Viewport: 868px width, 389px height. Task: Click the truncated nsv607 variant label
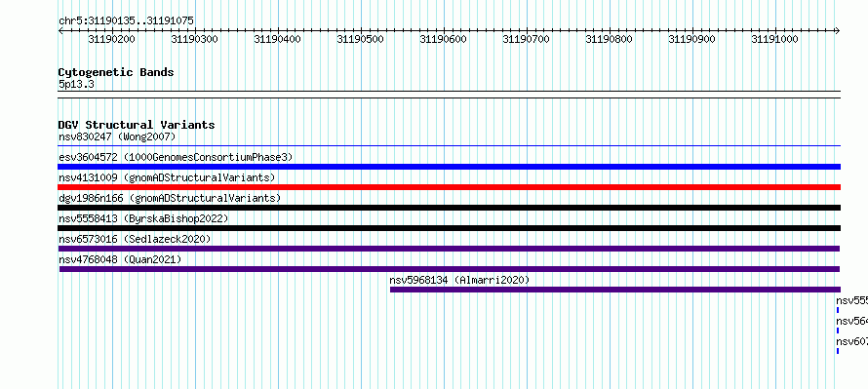point(852,341)
